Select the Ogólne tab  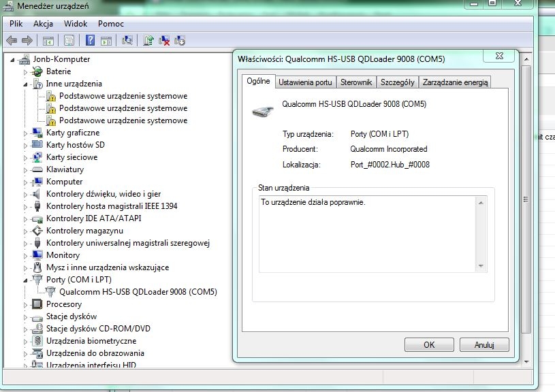click(258, 81)
